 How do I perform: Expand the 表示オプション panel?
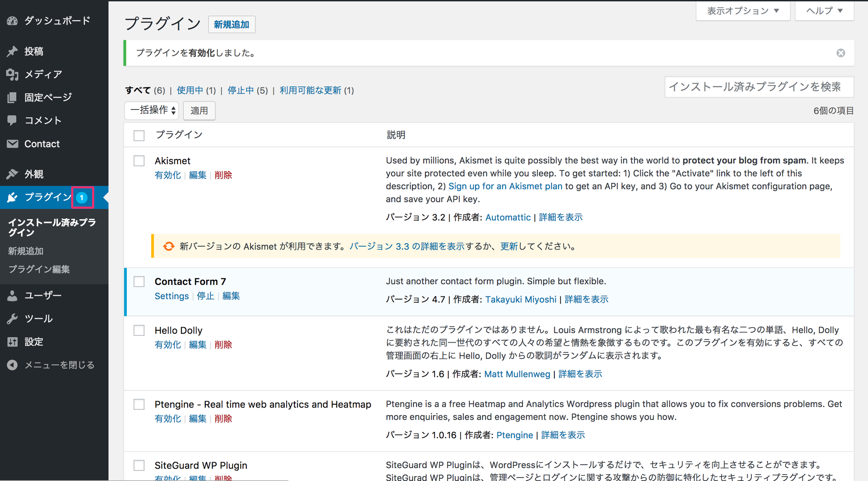coord(743,11)
